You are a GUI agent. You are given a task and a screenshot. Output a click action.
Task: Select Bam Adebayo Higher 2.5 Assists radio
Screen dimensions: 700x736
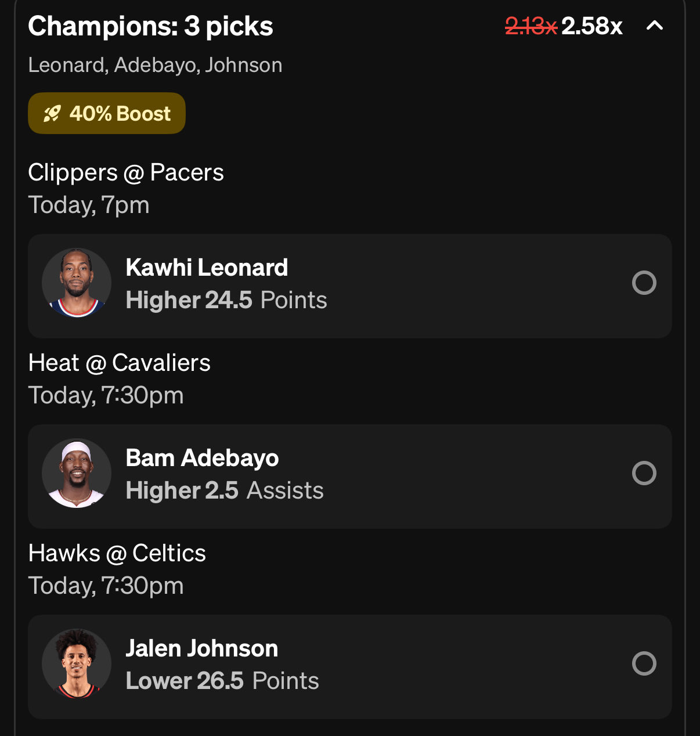(644, 474)
